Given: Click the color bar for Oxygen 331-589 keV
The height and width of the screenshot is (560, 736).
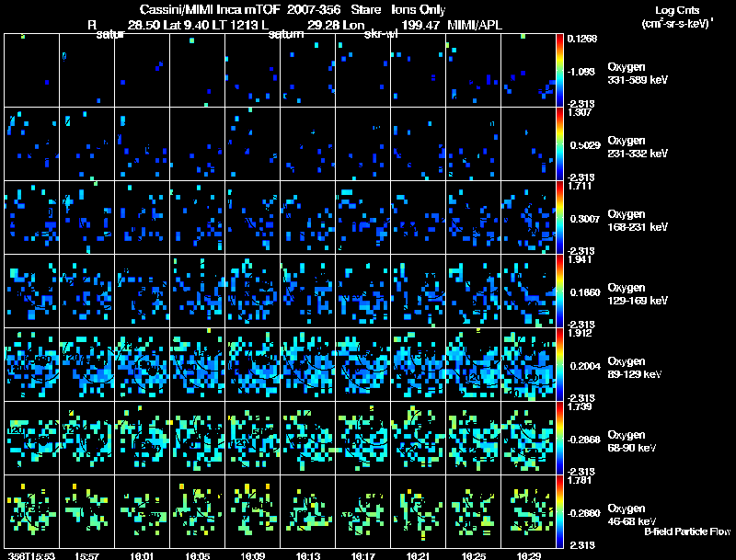Looking at the screenshot, I should pos(560,71).
